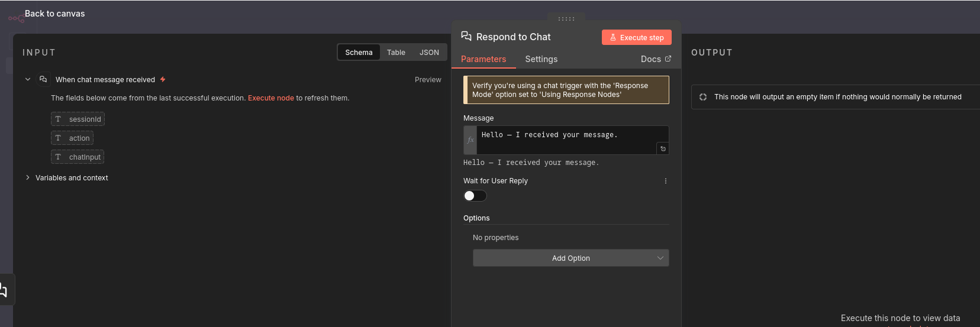Open the three-dot menu for Wait for User Reply
This screenshot has width=980, height=327.
click(x=666, y=181)
